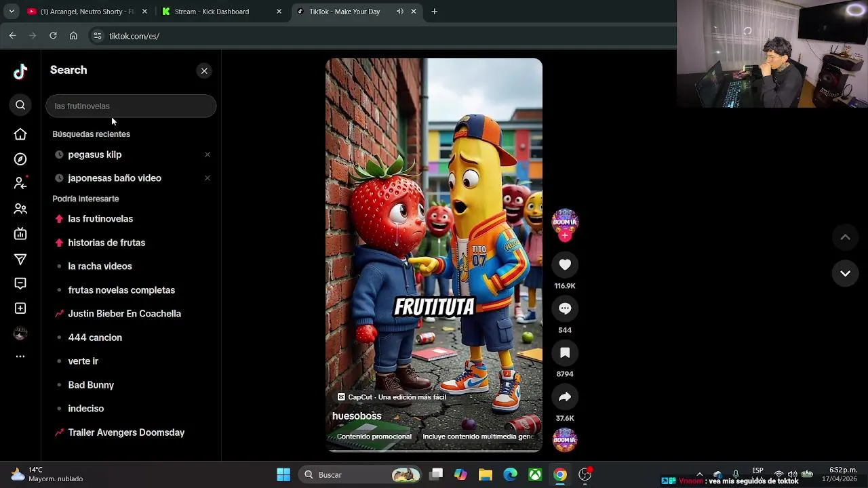View site information icon in address bar
The height and width of the screenshot is (488, 868).
tap(97, 36)
